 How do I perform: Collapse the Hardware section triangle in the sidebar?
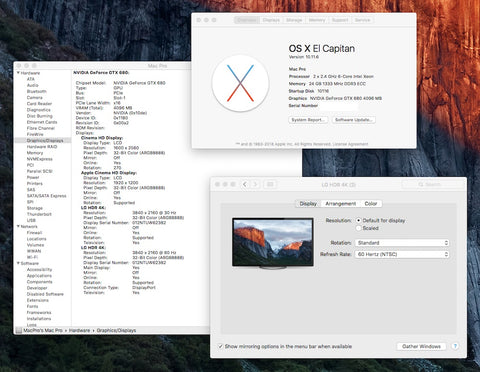[x=18, y=73]
